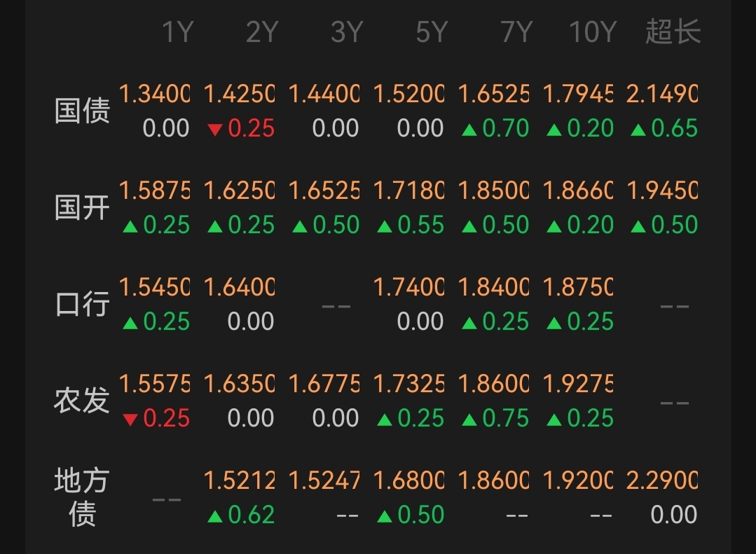Screen dimensions: 756x554
Task: Click the green up arrow in 农发 7Y
Action: click(469, 420)
